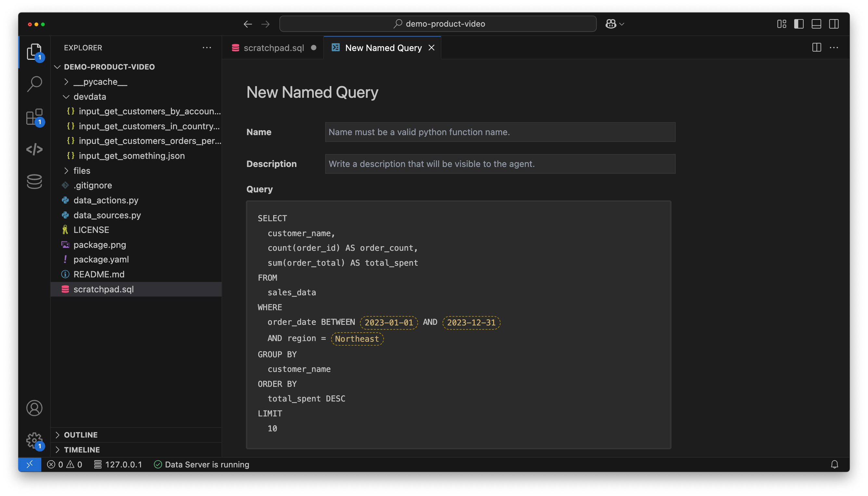This screenshot has width=868, height=496.
Task: Open input_get_customers_by_accoun... JSON file
Action: click(x=136, y=111)
